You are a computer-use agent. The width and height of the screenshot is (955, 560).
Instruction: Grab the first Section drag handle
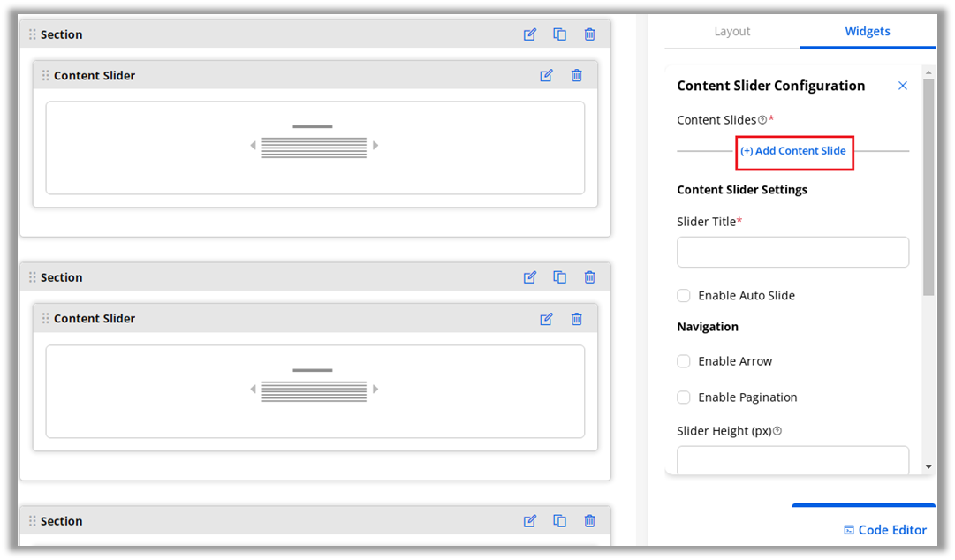33,34
